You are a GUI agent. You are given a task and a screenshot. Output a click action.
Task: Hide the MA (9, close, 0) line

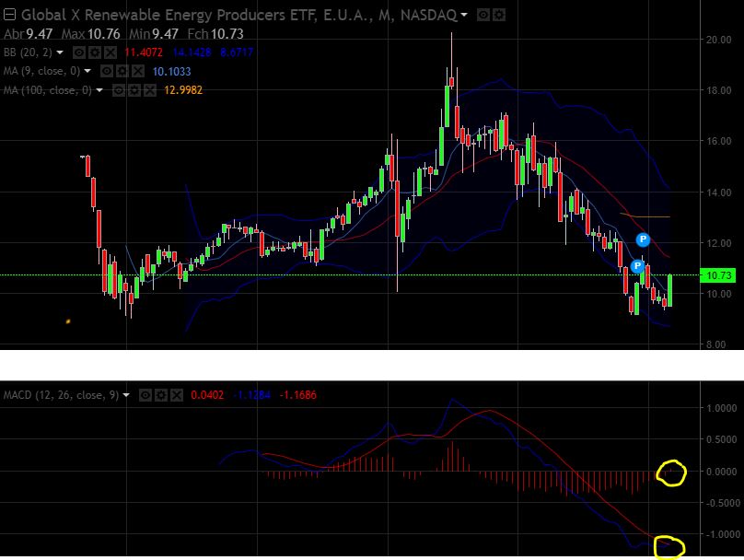(107, 71)
